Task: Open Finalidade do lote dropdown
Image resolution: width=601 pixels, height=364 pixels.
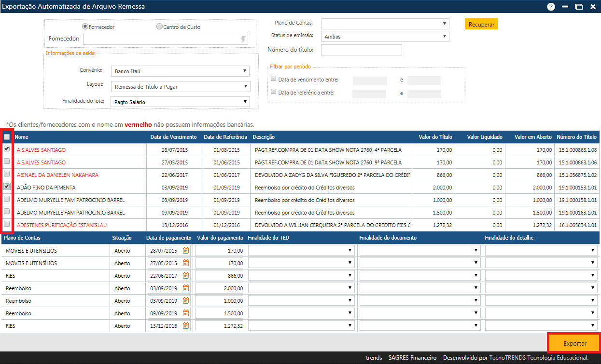Action: click(x=180, y=102)
